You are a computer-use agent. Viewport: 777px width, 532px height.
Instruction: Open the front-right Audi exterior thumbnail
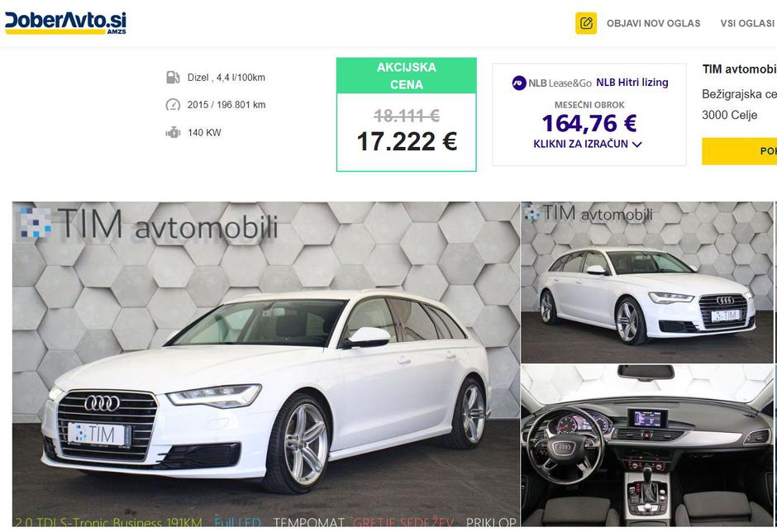click(646, 282)
